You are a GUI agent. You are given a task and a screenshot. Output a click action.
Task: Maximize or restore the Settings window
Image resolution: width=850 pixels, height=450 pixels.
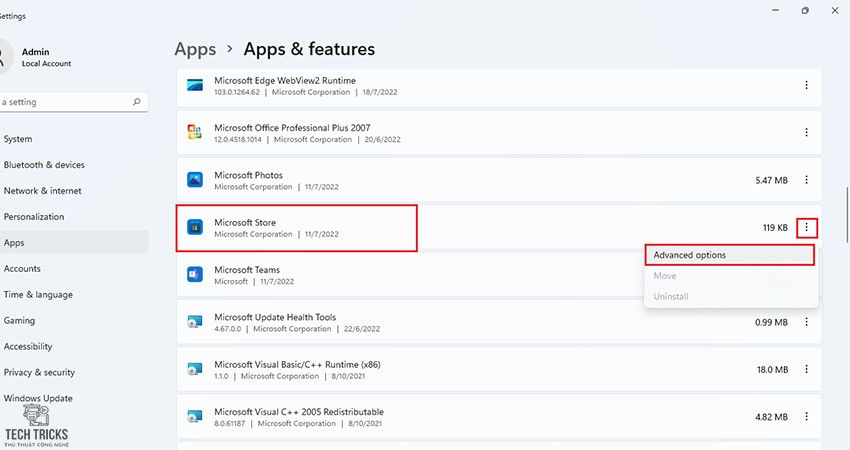(x=805, y=10)
